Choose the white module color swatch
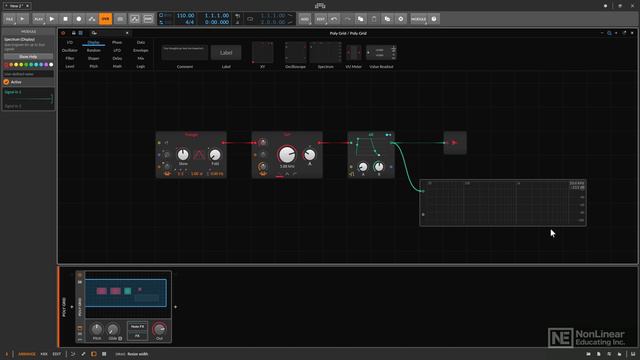This screenshot has width=640, height=360. 51,65
